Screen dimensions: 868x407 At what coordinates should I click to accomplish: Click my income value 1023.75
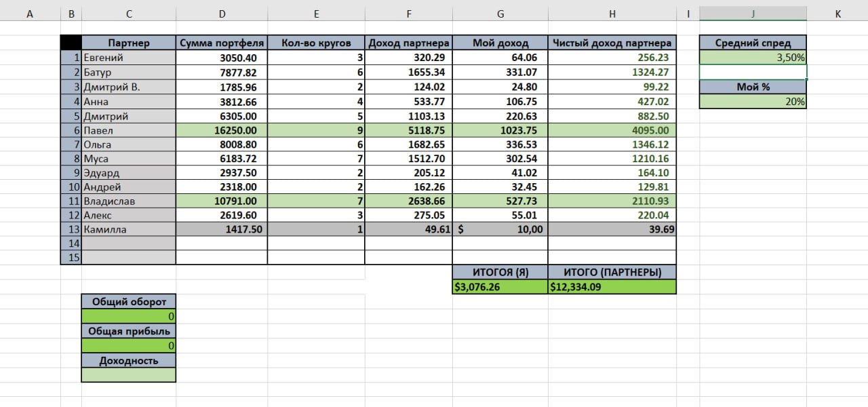pyautogui.click(x=500, y=130)
